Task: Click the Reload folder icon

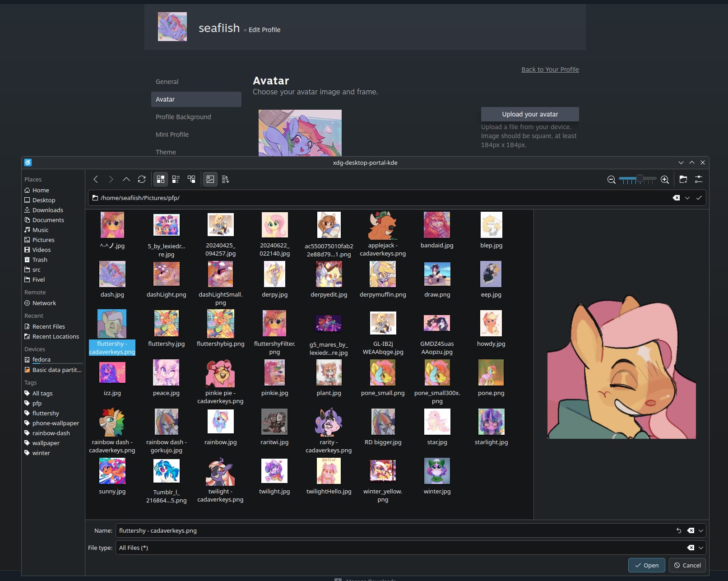Action: [142, 179]
